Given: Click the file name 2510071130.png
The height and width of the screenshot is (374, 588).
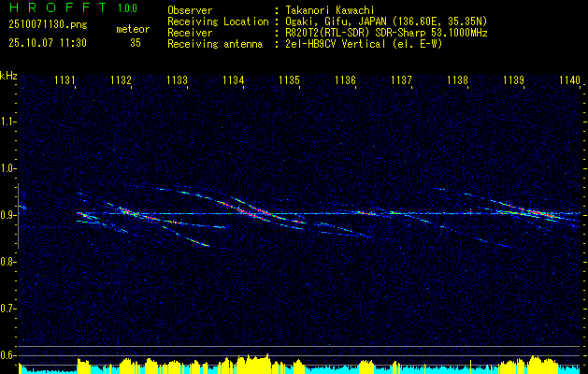Looking at the screenshot, I should [x=48, y=25].
